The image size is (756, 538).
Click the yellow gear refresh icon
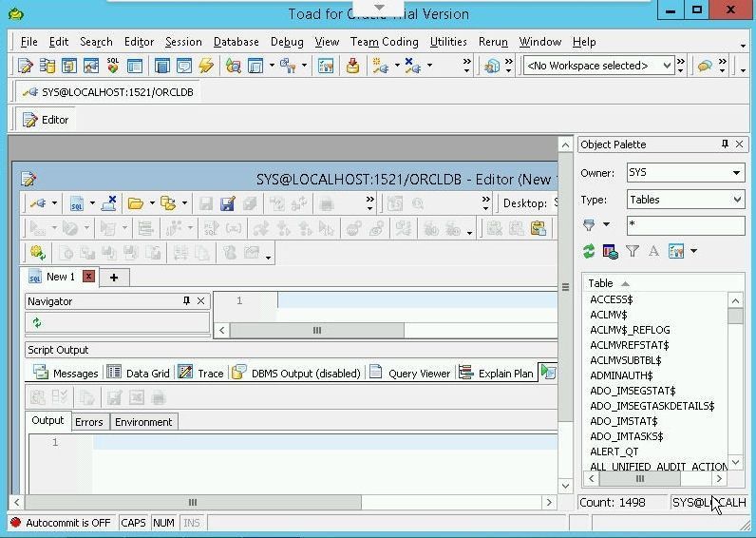pyautogui.click(x=38, y=252)
